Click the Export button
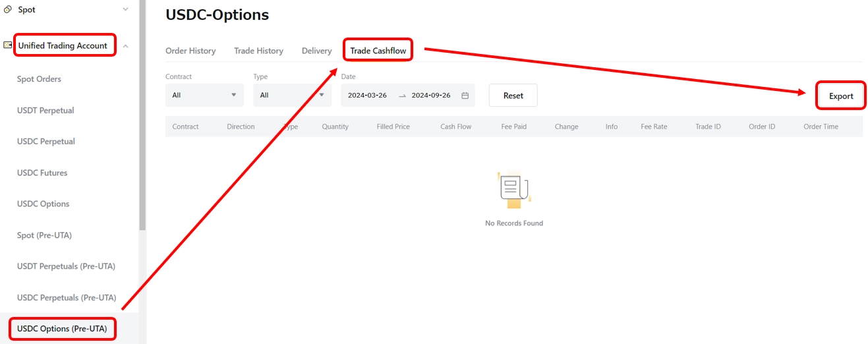868x344 pixels. (x=840, y=96)
